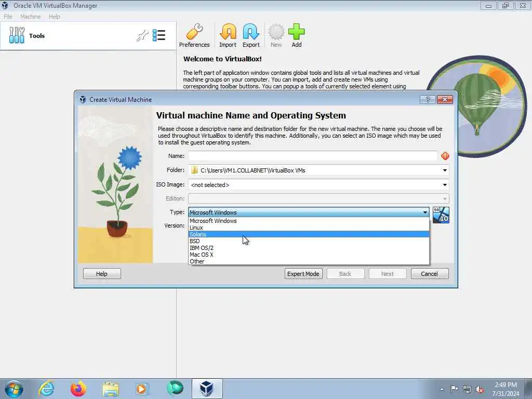Launch Firefox from the taskbar
Image resolution: width=532 pixels, height=399 pixels.
[78, 389]
